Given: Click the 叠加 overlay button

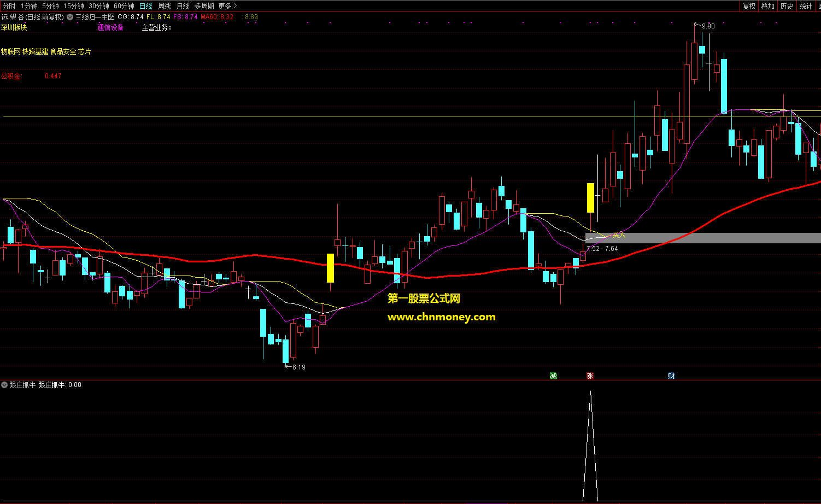Looking at the screenshot, I should coord(767,6).
